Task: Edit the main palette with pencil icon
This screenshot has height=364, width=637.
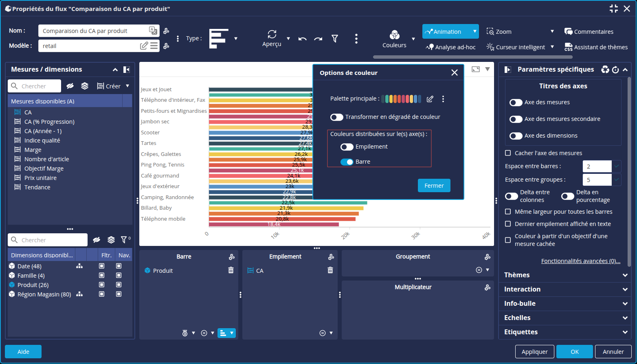Action: (430, 99)
